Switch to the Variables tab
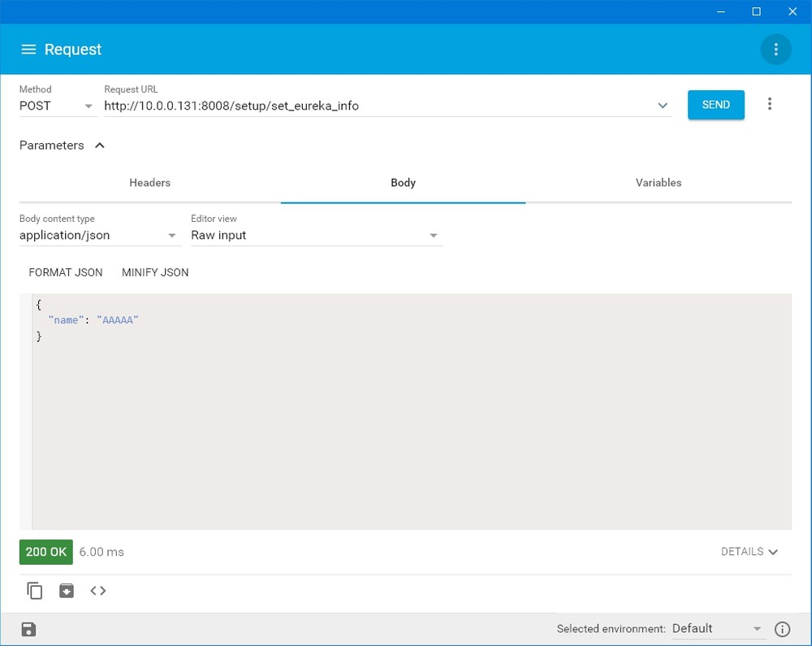Viewport: 812px width, 646px height. (659, 183)
